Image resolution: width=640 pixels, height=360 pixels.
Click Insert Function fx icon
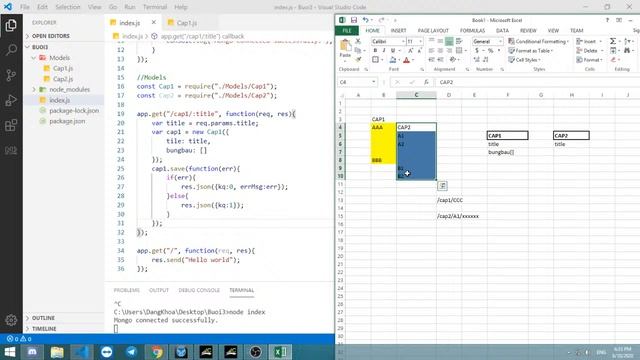426,82
